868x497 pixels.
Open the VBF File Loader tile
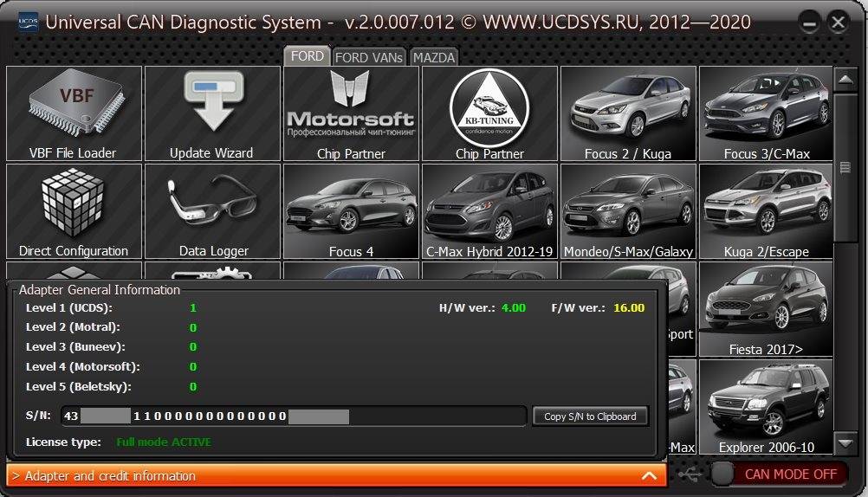pos(74,113)
